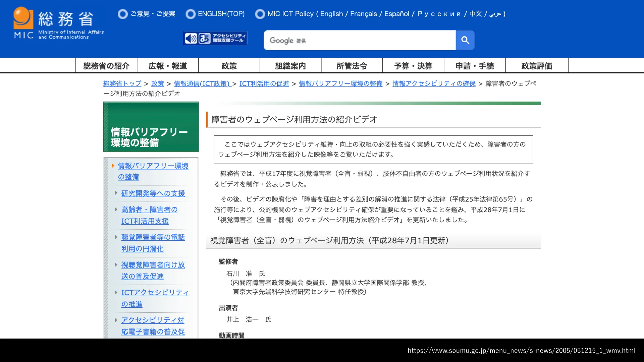Open the 総務省の紹介 menu

click(106, 66)
